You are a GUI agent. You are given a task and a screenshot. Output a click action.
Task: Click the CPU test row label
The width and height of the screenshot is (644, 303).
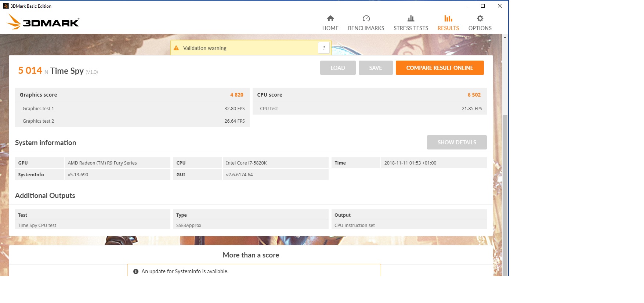point(269,109)
